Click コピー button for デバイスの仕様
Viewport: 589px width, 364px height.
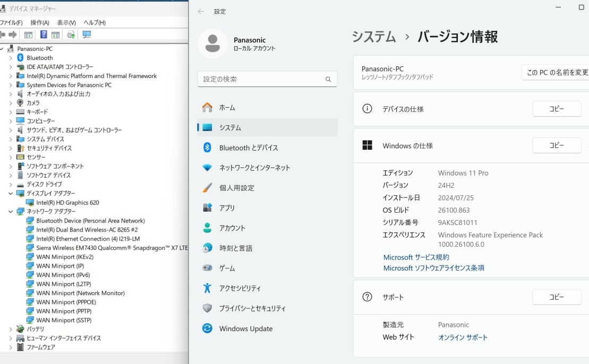557,109
